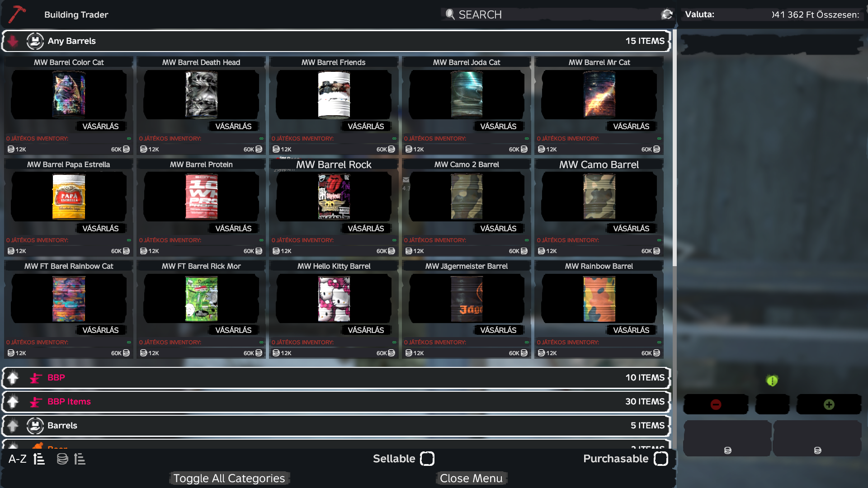
Task: Click the magnifier icon in the search bar
Action: [450, 14]
